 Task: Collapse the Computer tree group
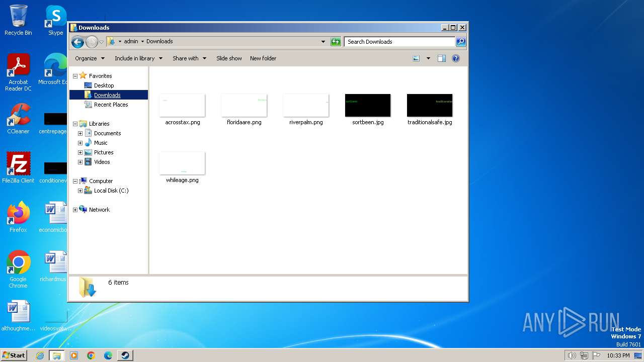[75, 182]
